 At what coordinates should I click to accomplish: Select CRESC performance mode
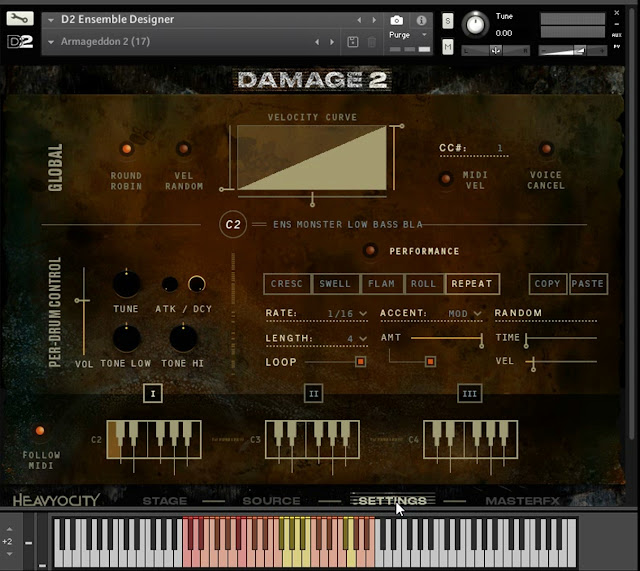click(x=287, y=284)
